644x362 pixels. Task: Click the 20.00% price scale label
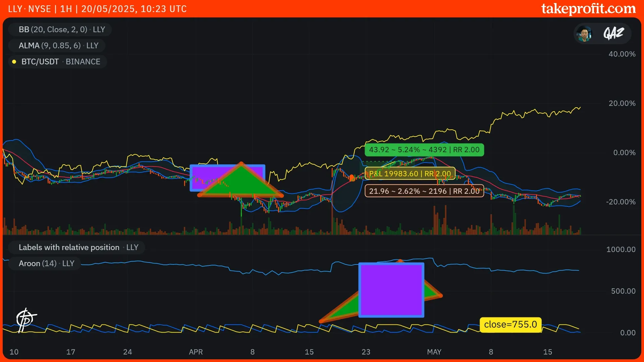click(622, 103)
